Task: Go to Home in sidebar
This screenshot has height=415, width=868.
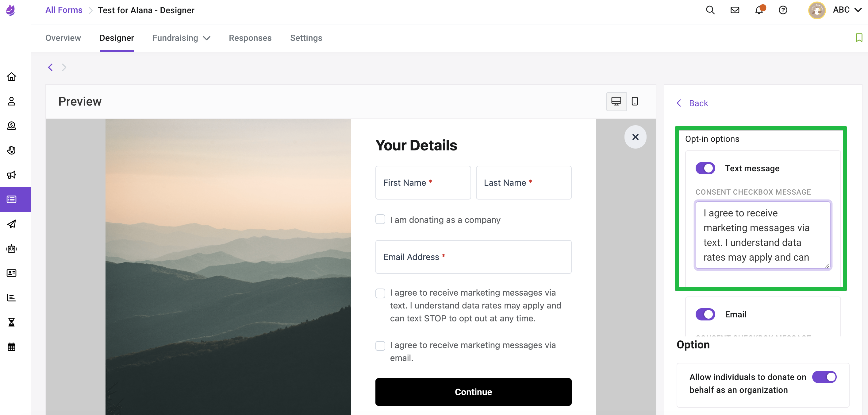Action: coord(11,76)
